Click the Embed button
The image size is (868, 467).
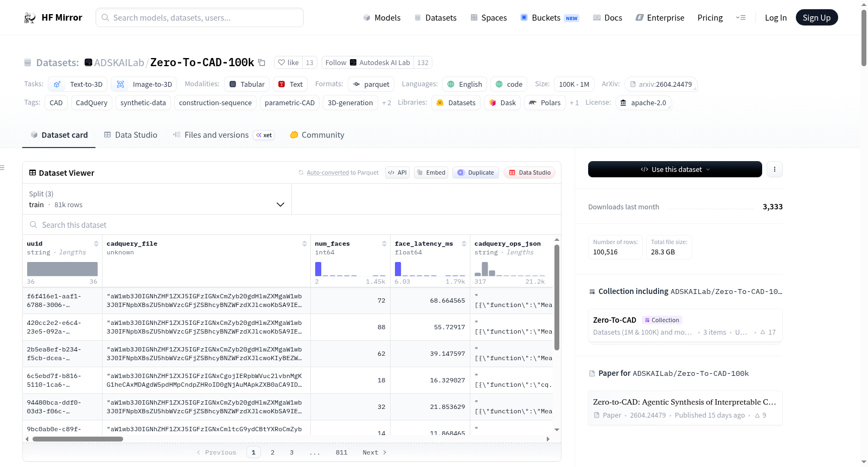click(431, 172)
